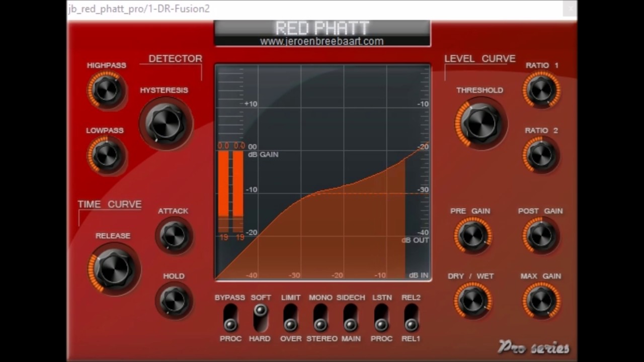644x362 pixels.
Task: Click the RELEASE knob under Time Curve
Action: [113, 269]
